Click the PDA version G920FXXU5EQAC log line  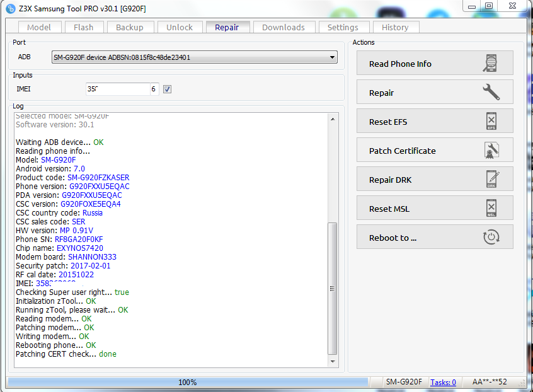[69, 195]
